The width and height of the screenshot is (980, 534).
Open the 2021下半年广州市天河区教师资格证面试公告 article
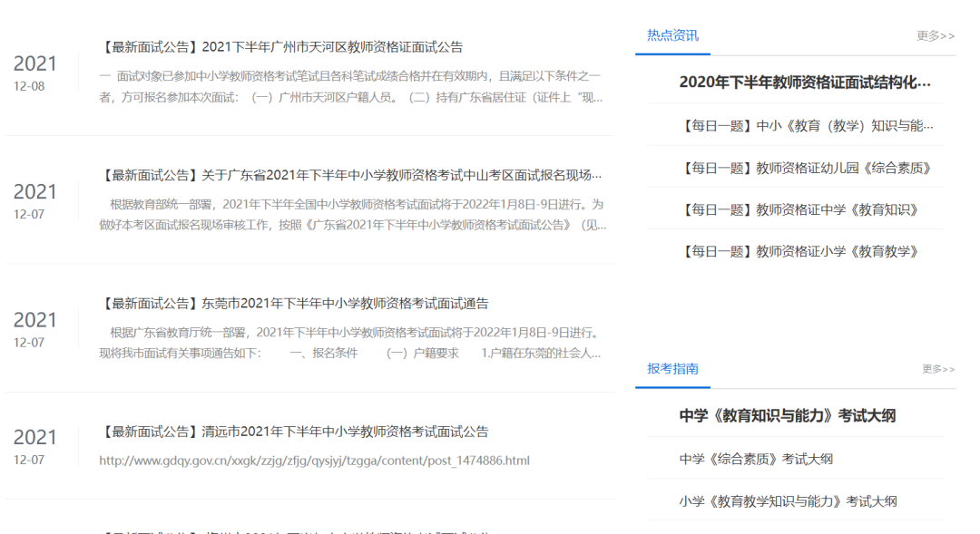(x=281, y=47)
